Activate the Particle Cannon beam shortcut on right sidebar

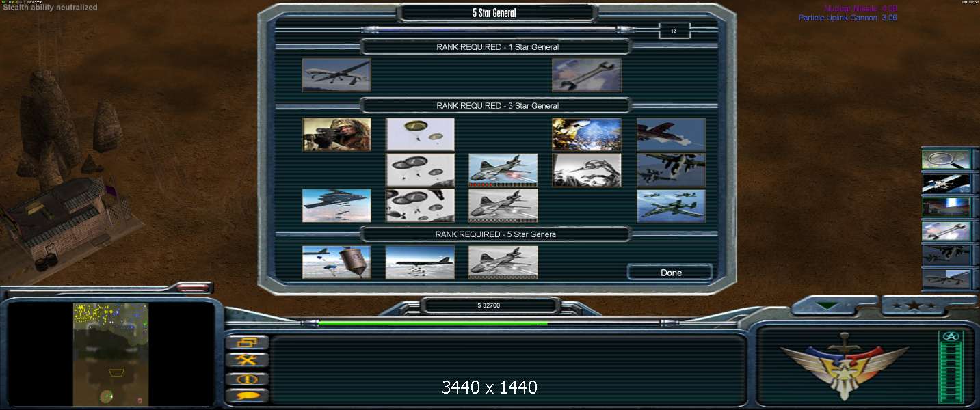[x=946, y=207]
